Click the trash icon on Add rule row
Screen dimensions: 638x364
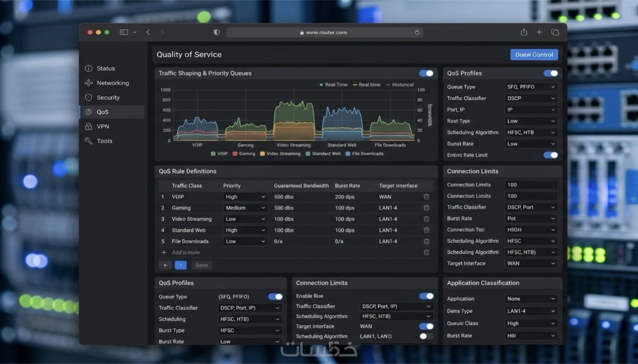[x=426, y=253]
